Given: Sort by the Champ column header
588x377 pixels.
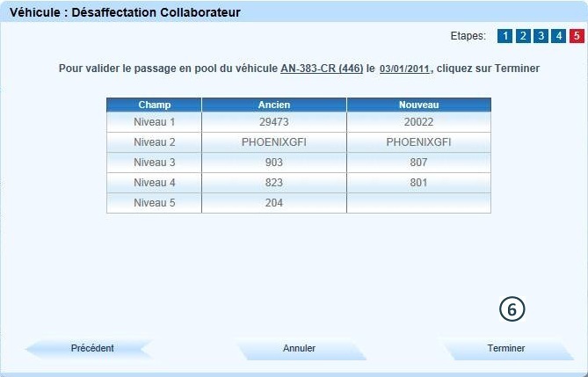Looking at the screenshot, I should pyautogui.click(x=154, y=105).
